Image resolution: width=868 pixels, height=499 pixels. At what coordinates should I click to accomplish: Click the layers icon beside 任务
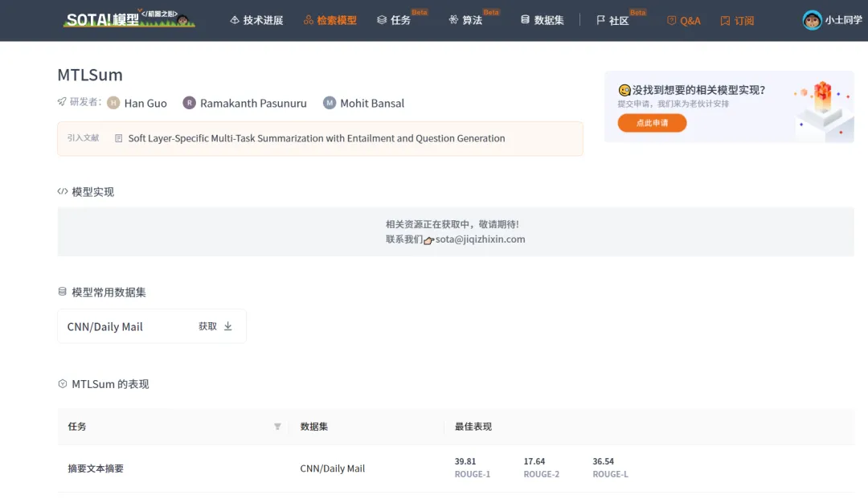[x=382, y=20]
